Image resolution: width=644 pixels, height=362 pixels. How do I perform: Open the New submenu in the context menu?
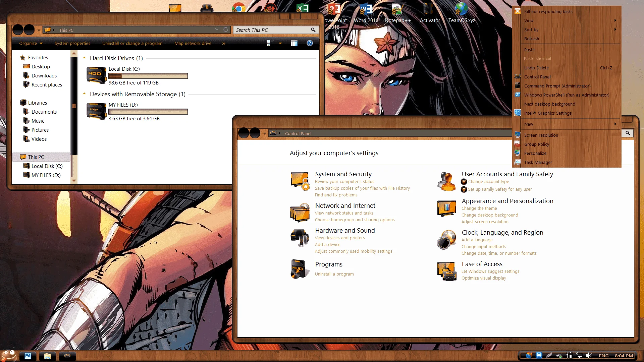pyautogui.click(x=567, y=124)
